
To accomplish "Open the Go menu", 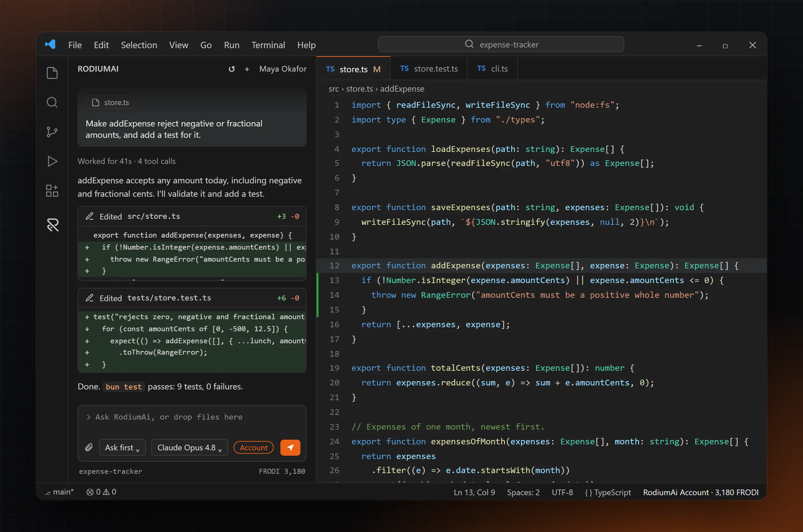I will [x=206, y=45].
